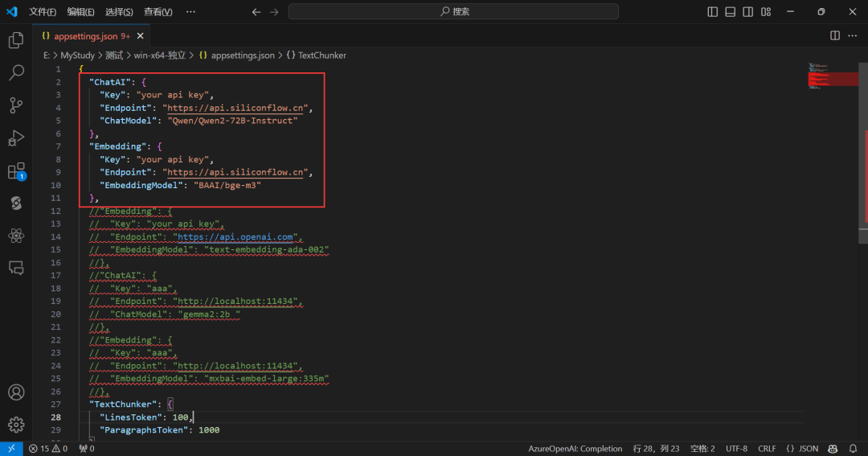Viewport: 868px width, 456px height.
Task: Open the 文件(F) menu
Action: (x=43, y=12)
